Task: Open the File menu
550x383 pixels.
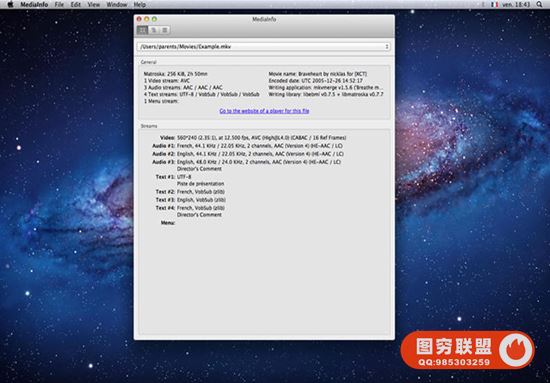Action: click(59, 5)
